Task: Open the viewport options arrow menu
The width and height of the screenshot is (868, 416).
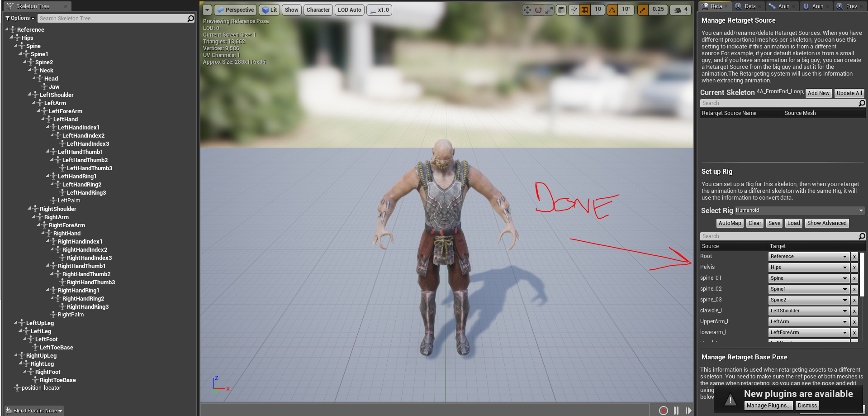Action: (207, 10)
